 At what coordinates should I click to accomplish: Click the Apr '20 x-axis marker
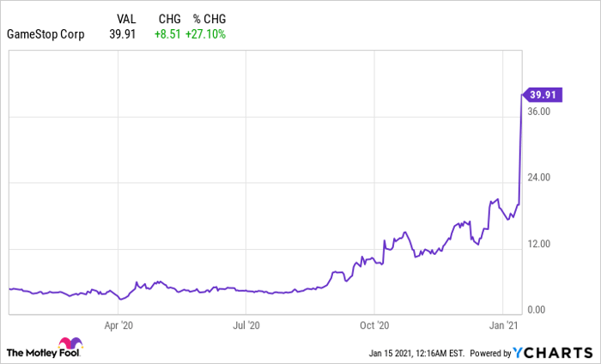[118, 326]
